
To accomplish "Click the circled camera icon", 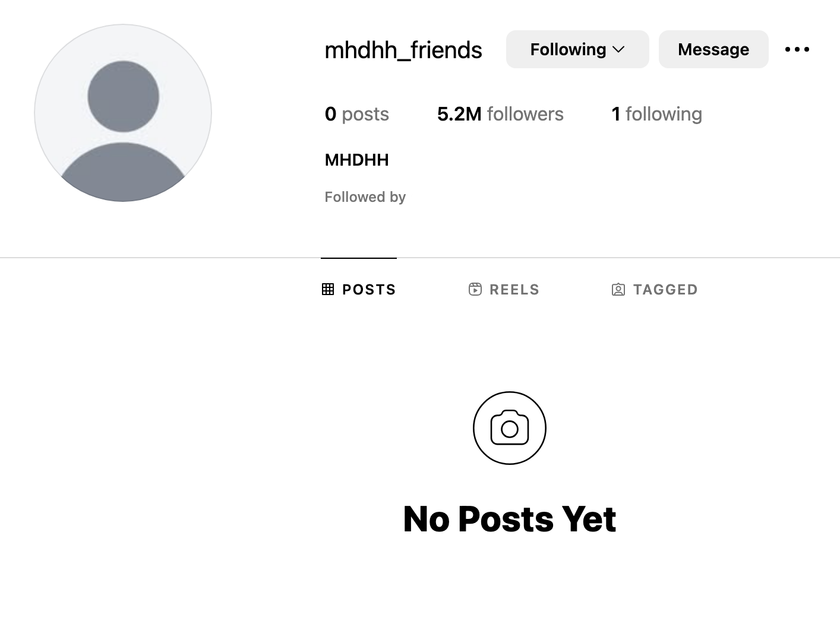I will point(510,428).
